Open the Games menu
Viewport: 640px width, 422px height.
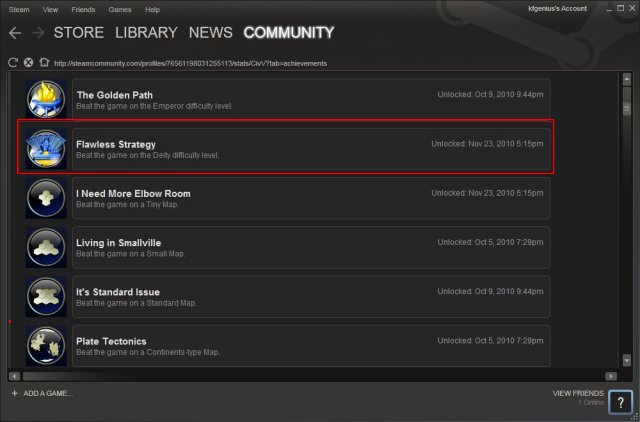120,9
